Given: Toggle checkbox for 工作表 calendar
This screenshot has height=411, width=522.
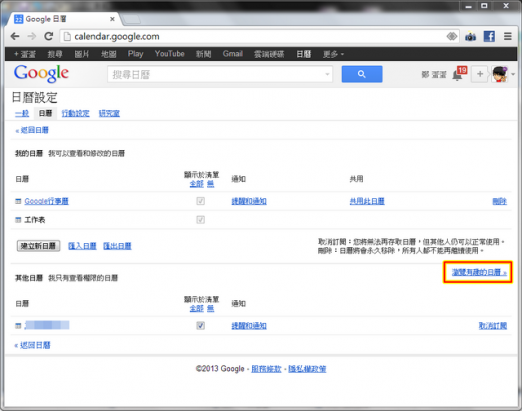Looking at the screenshot, I should pos(200,220).
